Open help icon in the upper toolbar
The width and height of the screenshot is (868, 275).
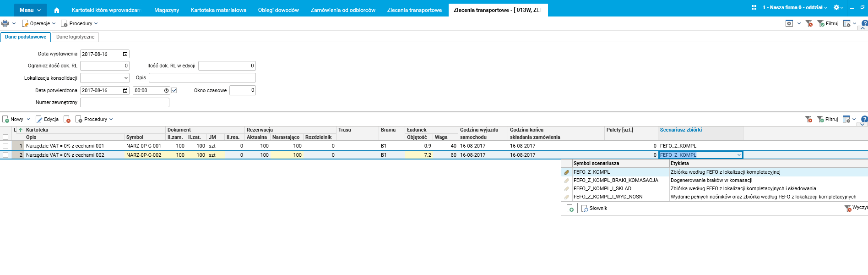(864, 23)
